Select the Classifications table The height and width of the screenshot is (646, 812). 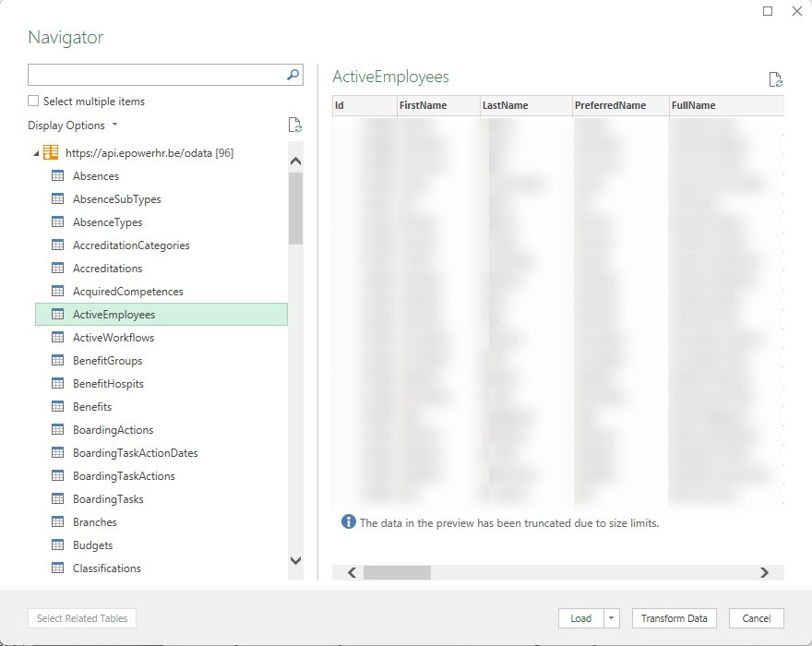[x=161, y=568]
